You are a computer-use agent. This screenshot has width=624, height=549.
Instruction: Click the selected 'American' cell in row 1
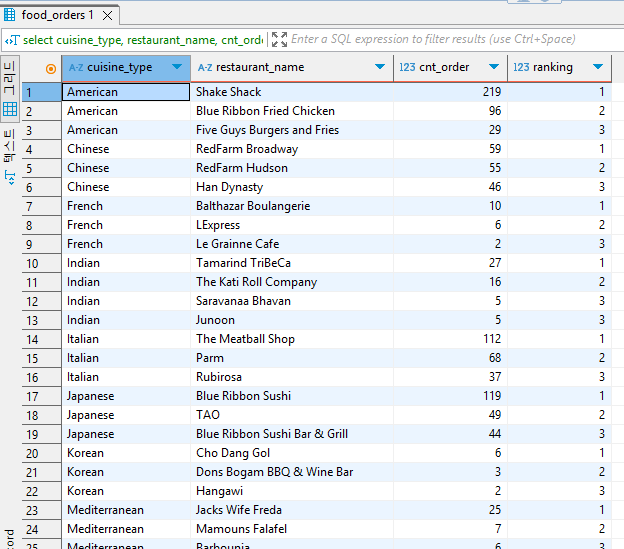(x=126, y=92)
